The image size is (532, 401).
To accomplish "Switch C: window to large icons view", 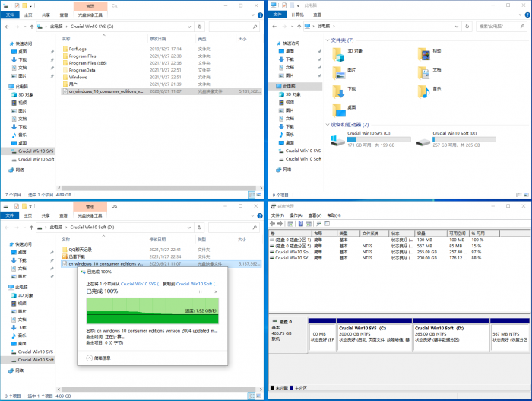I will (x=260, y=194).
